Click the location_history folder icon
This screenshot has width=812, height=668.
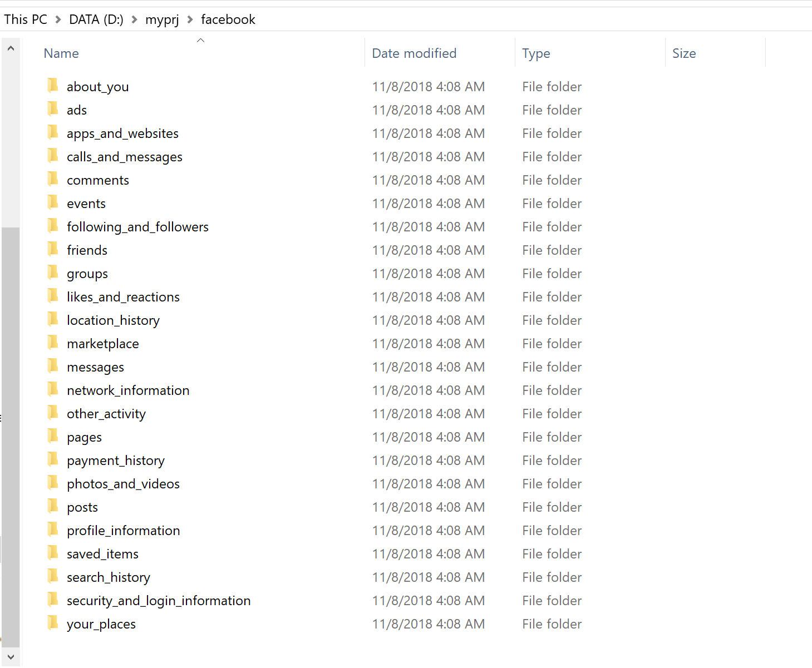tap(53, 319)
